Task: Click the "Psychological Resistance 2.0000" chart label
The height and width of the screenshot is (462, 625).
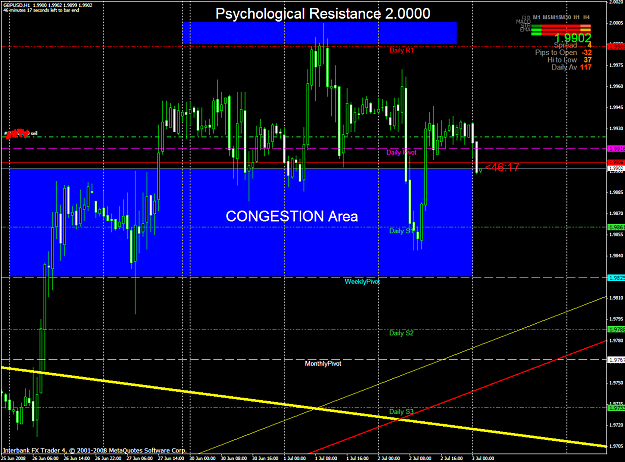Action: pyautogui.click(x=323, y=14)
